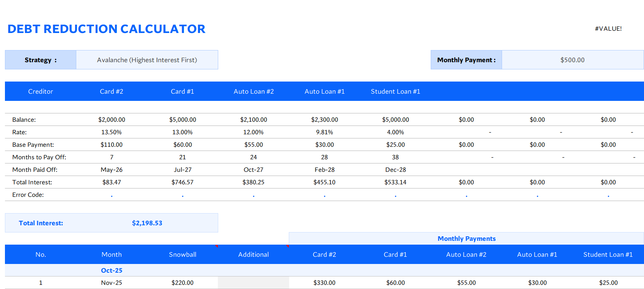Viewport: 644px width, 289px height.
Task: Select the $60.00 cell in Base Payment row
Action: coord(183,144)
